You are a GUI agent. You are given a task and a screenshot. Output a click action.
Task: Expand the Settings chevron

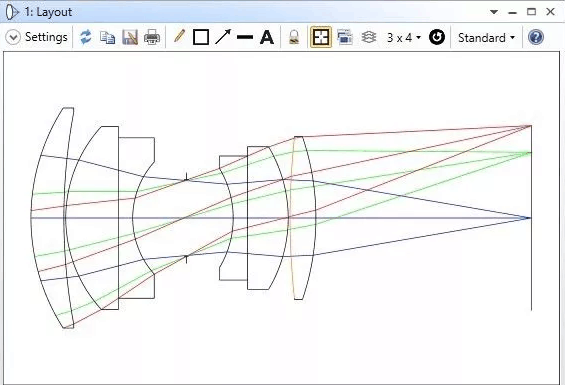13,37
